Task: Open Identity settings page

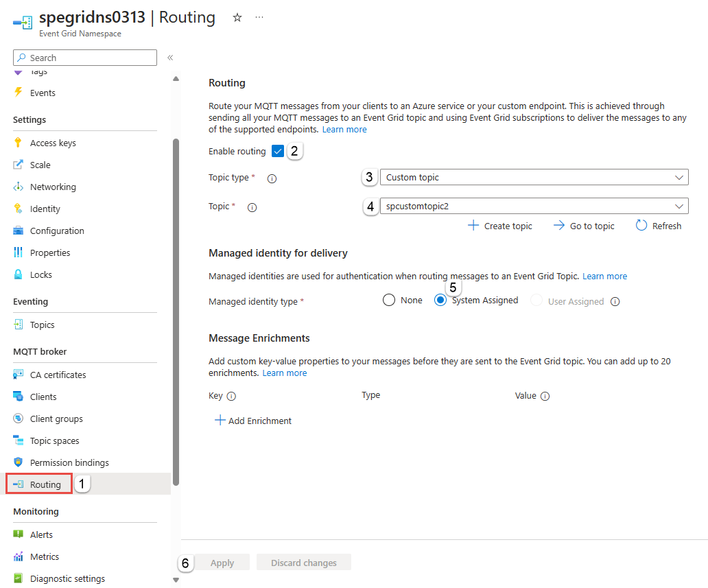Action: tap(45, 209)
